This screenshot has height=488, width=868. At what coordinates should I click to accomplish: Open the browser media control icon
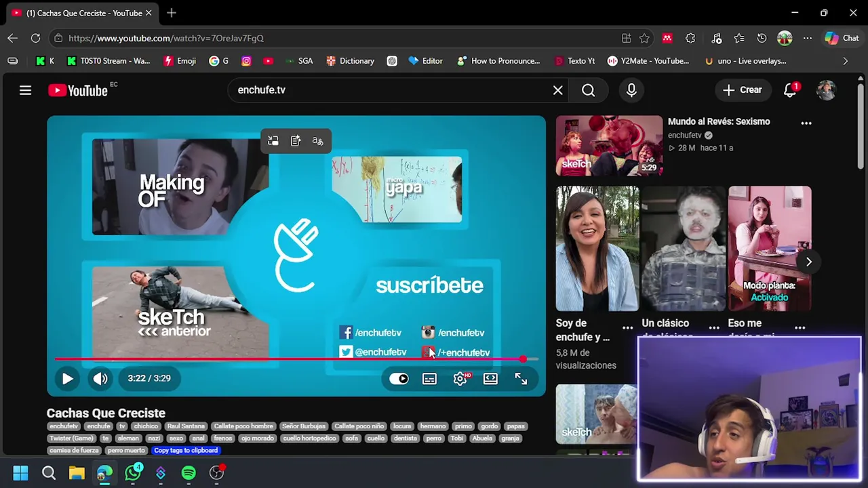[716, 39]
